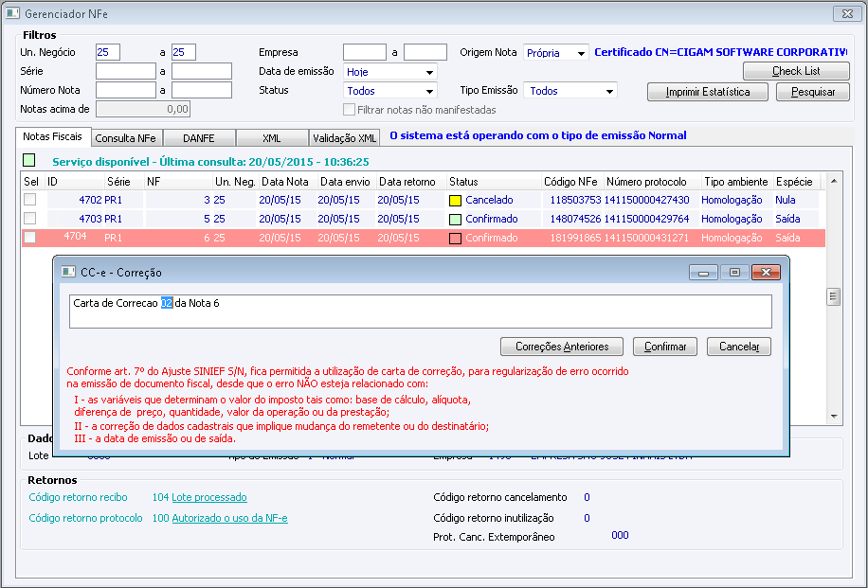The height and width of the screenshot is (588, 868).
Task: Click the Data envio column header
Action: click(347, 182)
